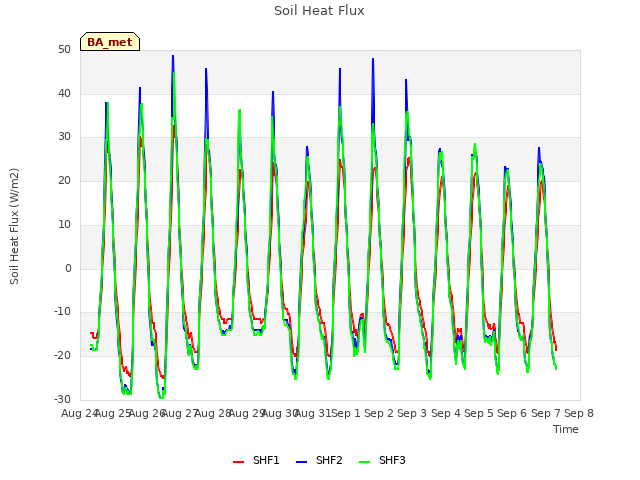Click the y-axis label 10
The width and height of the screenshot is (640, 480).
click(x=64, y=224)
